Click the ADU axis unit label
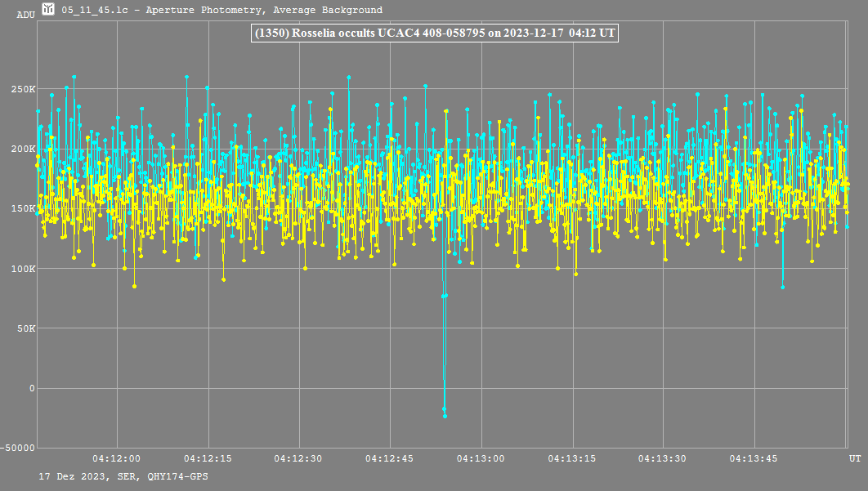 pos(26,15)
